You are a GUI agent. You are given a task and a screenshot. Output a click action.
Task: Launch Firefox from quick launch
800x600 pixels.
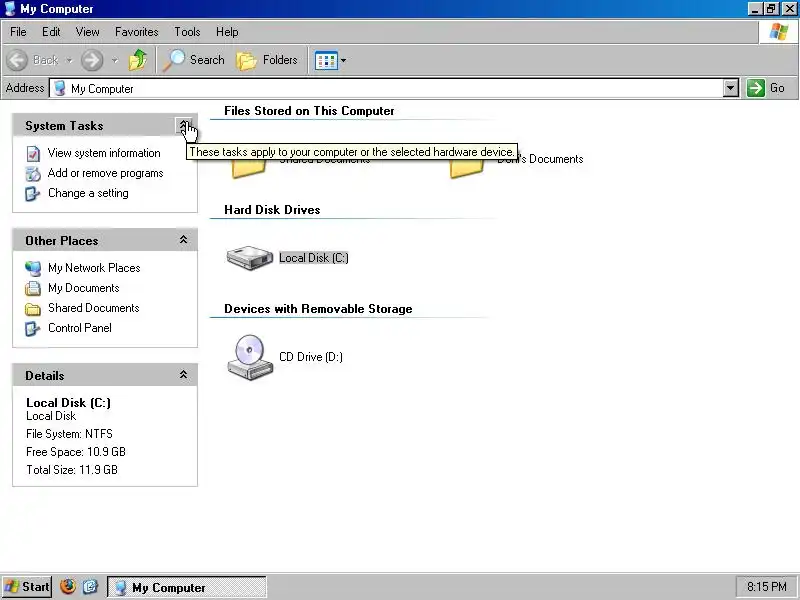[68, 587]
